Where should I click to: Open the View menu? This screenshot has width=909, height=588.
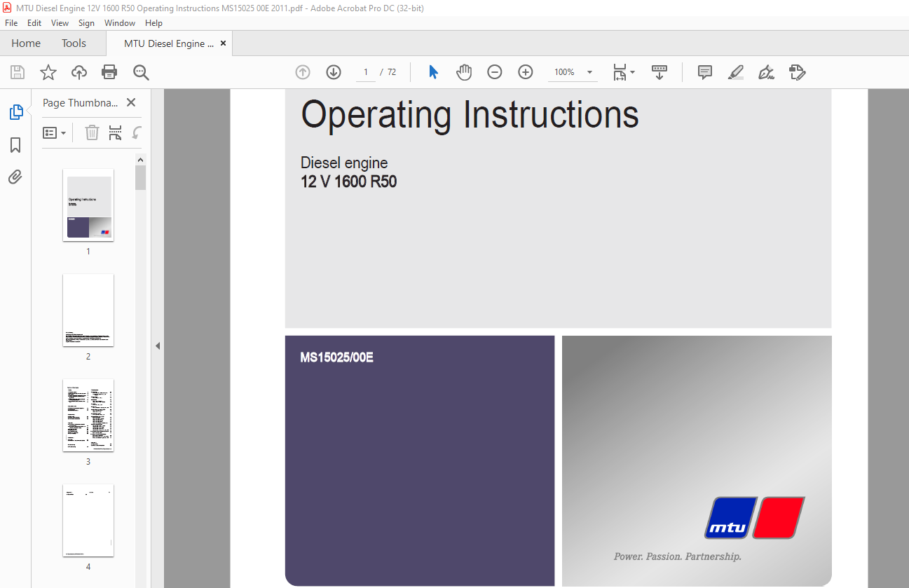(60, 23)
